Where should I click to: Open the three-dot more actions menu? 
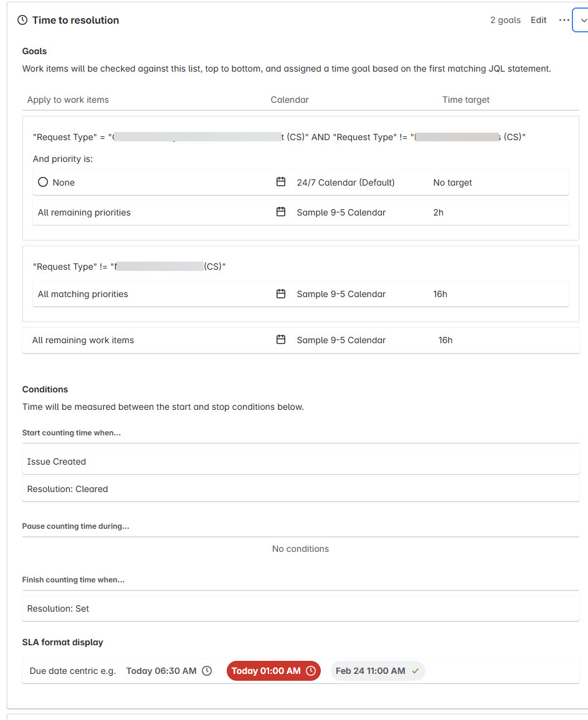point(564,20)
